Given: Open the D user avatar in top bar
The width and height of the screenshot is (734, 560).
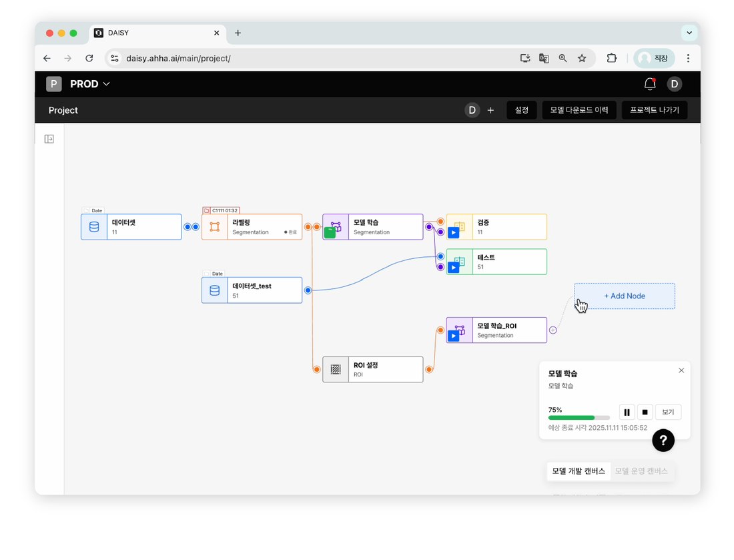Looking at the screenshot, I should pyautogui.click(x=675, y=84).
